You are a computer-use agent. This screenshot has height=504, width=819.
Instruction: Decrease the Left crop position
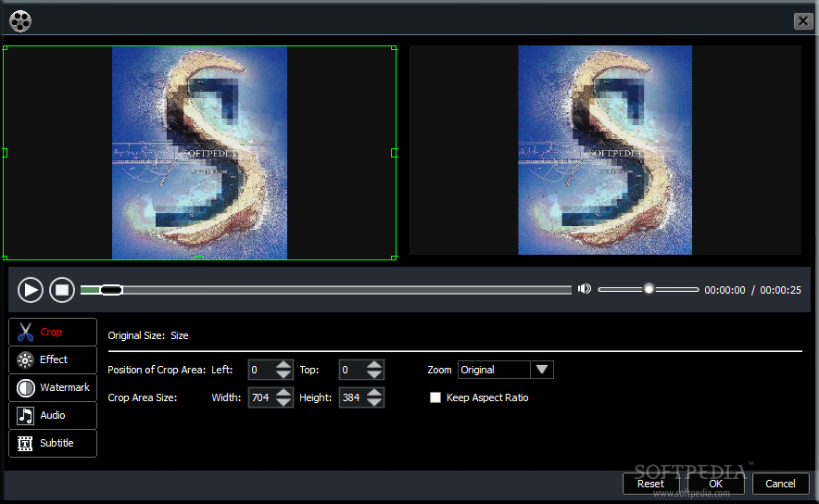283,374
